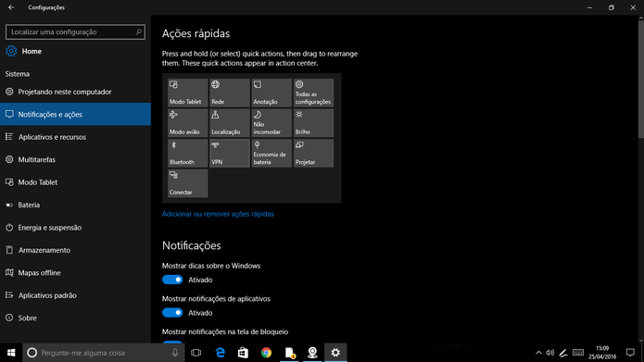
Task: Click the Settings gear on taskbar
Action: [x=335, y=353]
